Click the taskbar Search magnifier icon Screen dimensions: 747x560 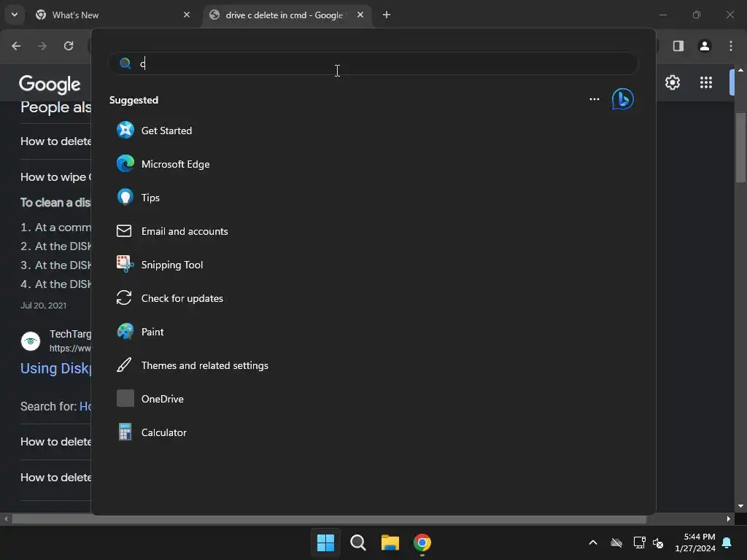coord(357,542)
